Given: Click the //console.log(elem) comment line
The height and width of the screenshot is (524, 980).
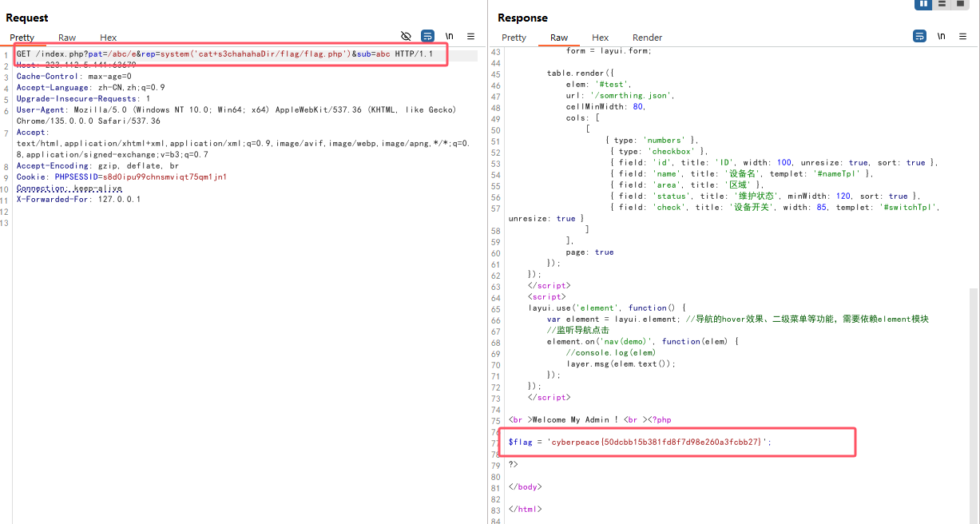Looking at the screenshot, I should coord(611,352).
